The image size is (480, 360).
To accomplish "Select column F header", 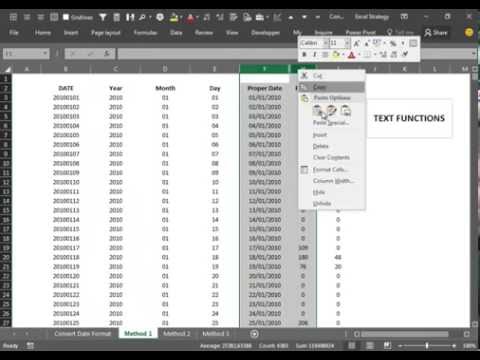I will [x=264, y=69].
